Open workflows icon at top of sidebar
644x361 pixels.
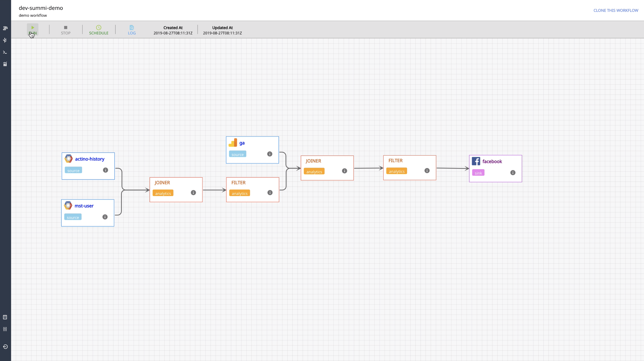pos(5,28)
